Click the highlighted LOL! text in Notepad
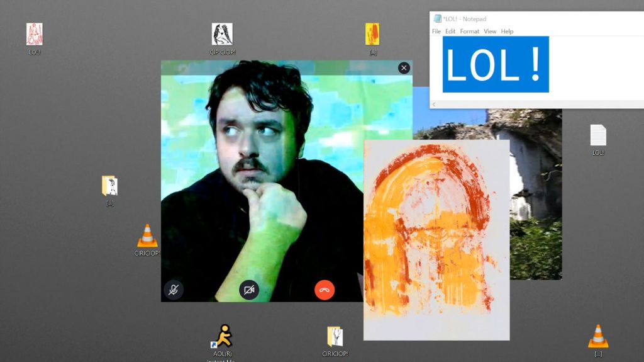 point(495,64)
